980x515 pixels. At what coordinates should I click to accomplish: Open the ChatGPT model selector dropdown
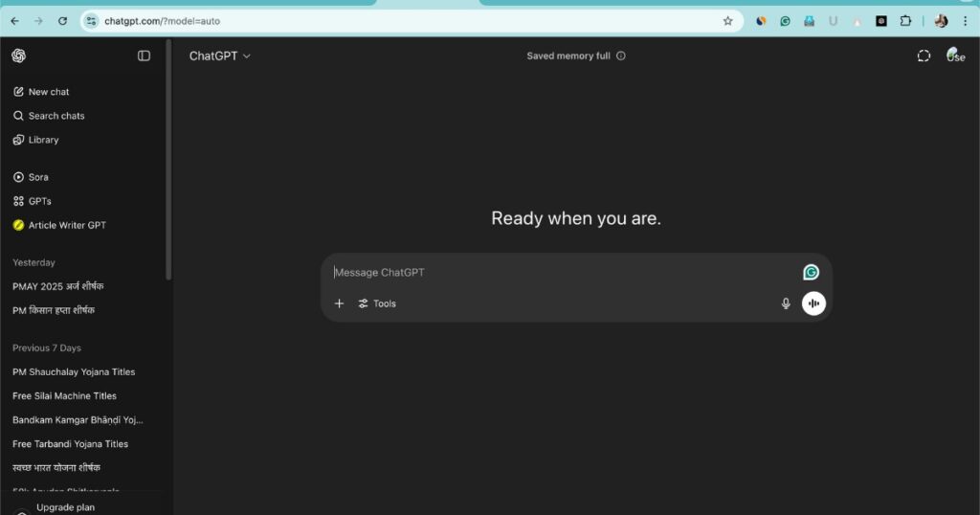coord(219,56)
